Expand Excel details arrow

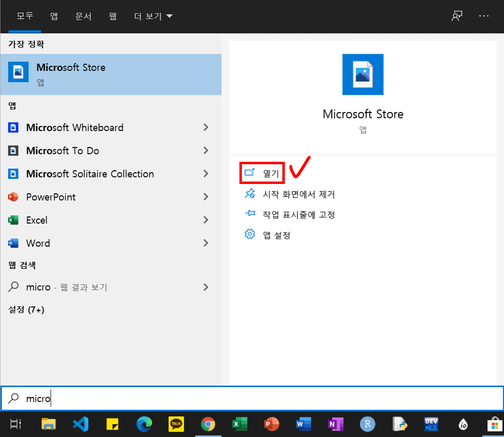(206, 220)
